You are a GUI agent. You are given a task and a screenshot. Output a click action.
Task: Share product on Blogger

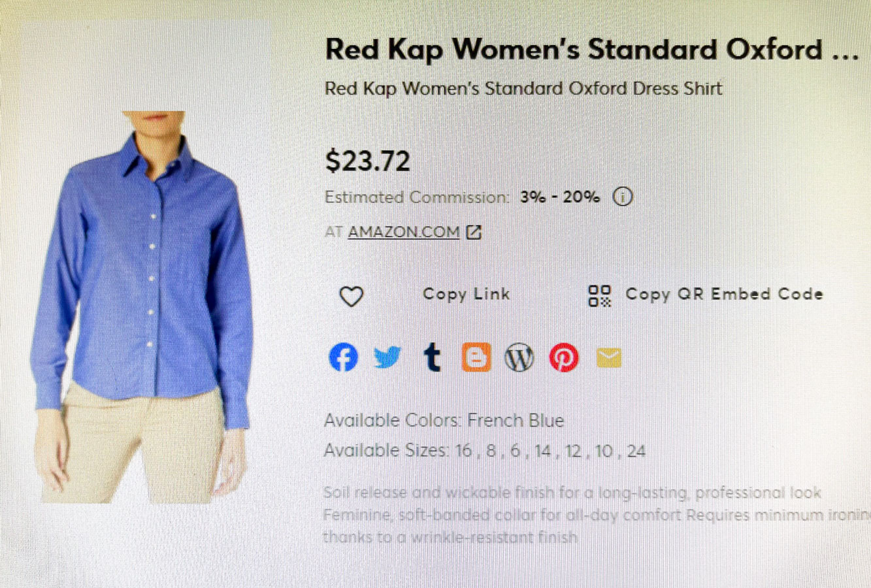[x=476, y=357]
